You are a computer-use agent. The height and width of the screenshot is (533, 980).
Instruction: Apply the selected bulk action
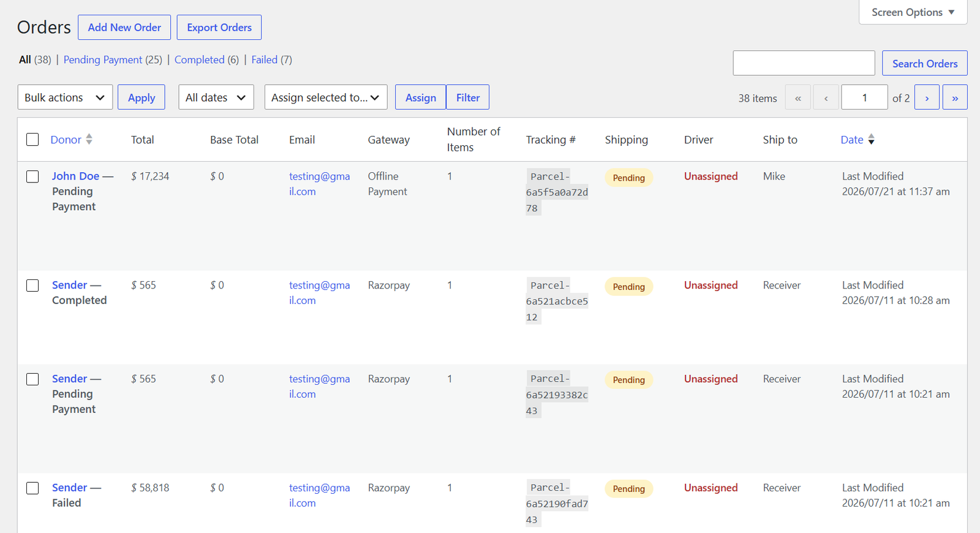(141, 97)
